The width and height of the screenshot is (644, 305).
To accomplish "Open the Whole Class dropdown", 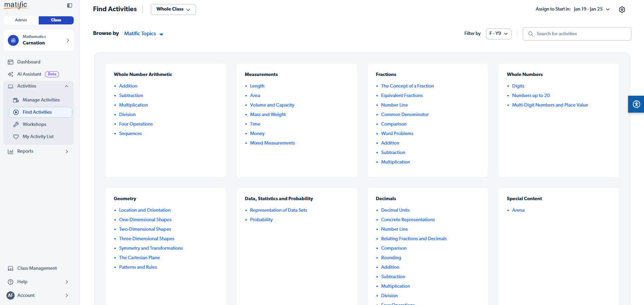I will [173, 9].
